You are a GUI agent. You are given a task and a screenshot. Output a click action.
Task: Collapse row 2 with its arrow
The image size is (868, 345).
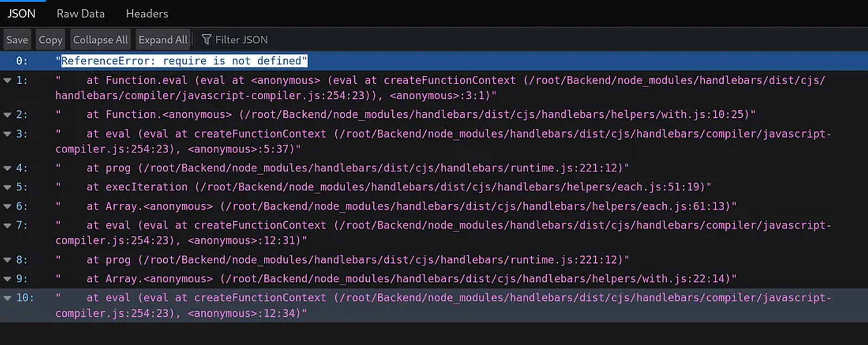(8, 114)
